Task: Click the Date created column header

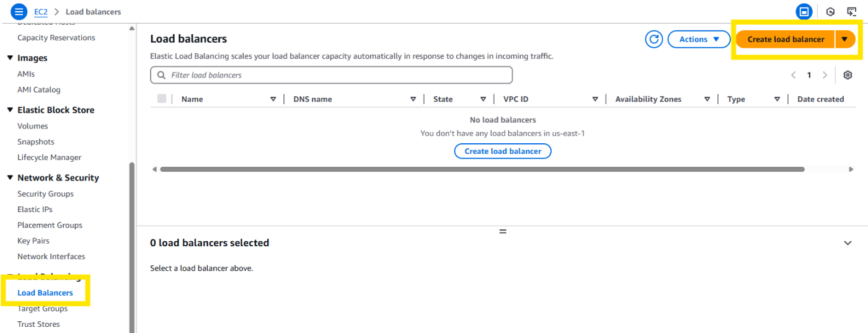Action: tap(820, 99)
